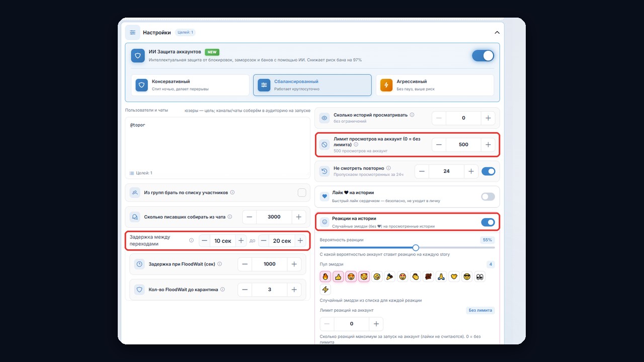This screenshot has width=644, height=362.
Task: Pick the lightning bolt emoji
Action: tap(326, 289)
